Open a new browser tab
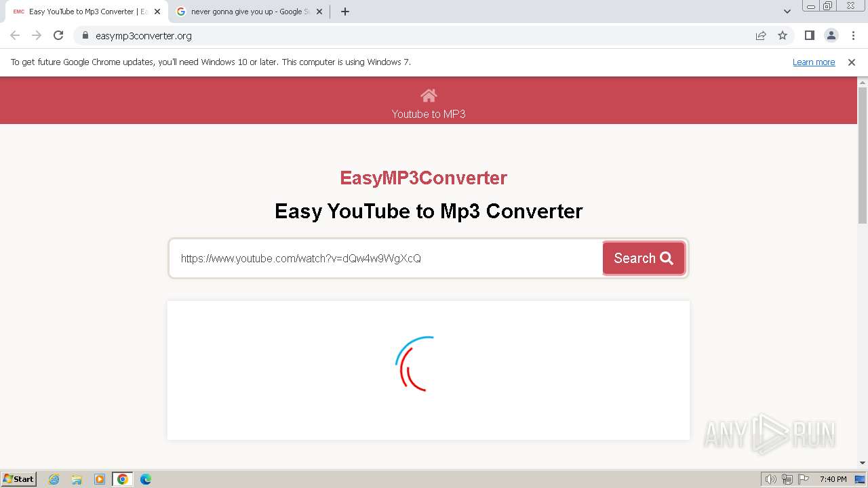This screenshot has width=868, height=488. (x=345, y=12)
